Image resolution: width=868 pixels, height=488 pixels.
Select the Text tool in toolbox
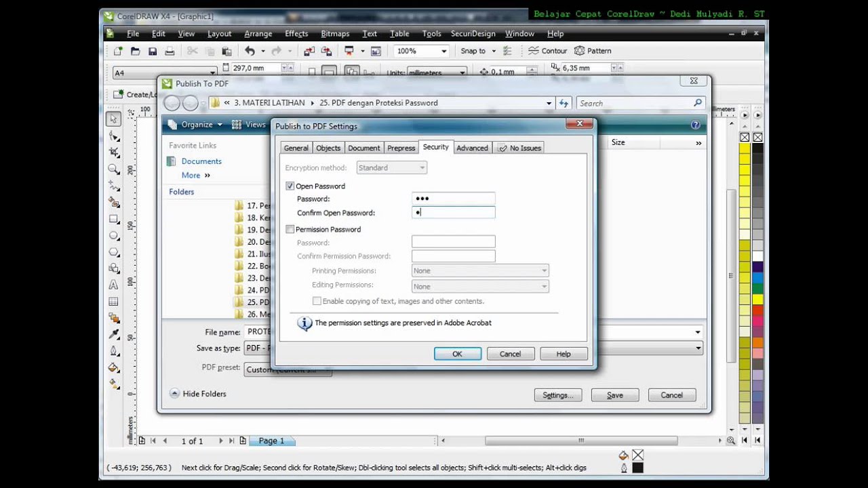[x=114, y=285]
